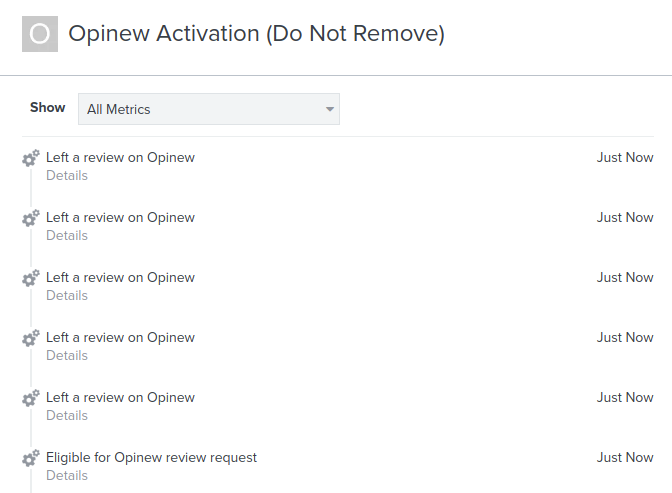The image size is (672, 493).
Task: Expand Details under second Left a review event
Action: coord(67,235)
